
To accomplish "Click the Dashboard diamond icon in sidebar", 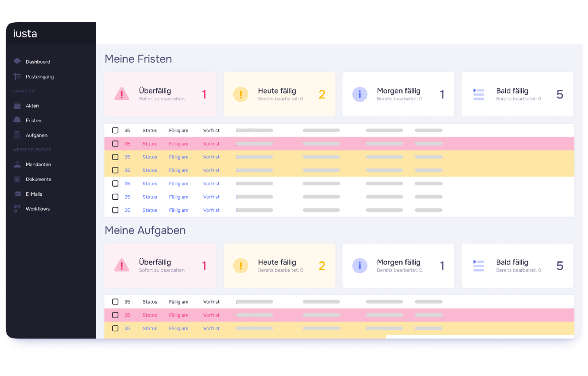I will click(x=17, y=62).
